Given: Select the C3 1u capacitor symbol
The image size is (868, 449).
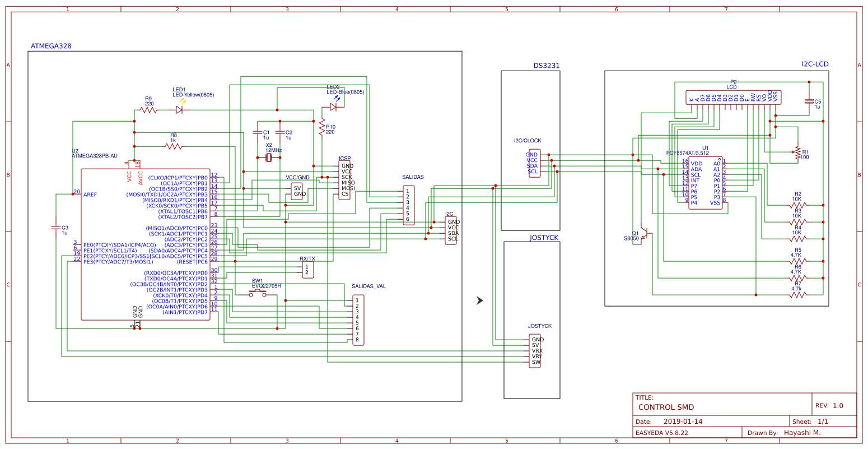Looking at the screenshot, I should click(x=56, y=228).
